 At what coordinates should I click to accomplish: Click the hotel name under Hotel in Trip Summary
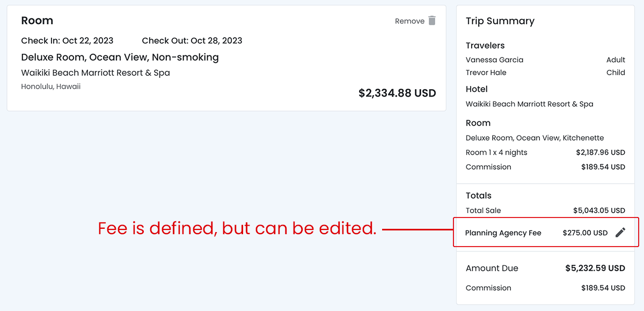pyautogui.click(x=529, y=104)
